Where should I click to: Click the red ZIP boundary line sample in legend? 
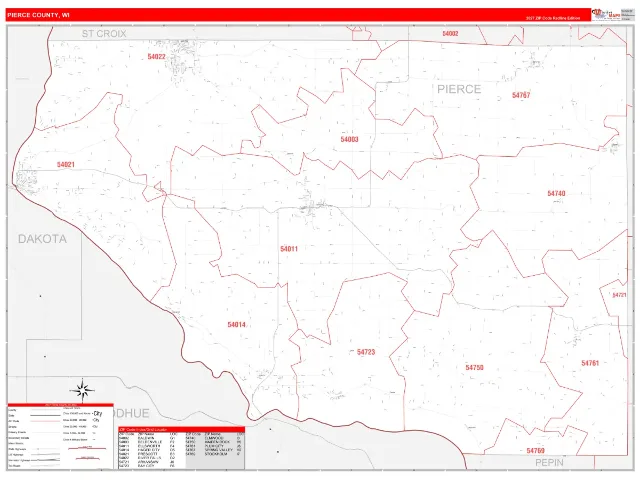pos(45,421)
